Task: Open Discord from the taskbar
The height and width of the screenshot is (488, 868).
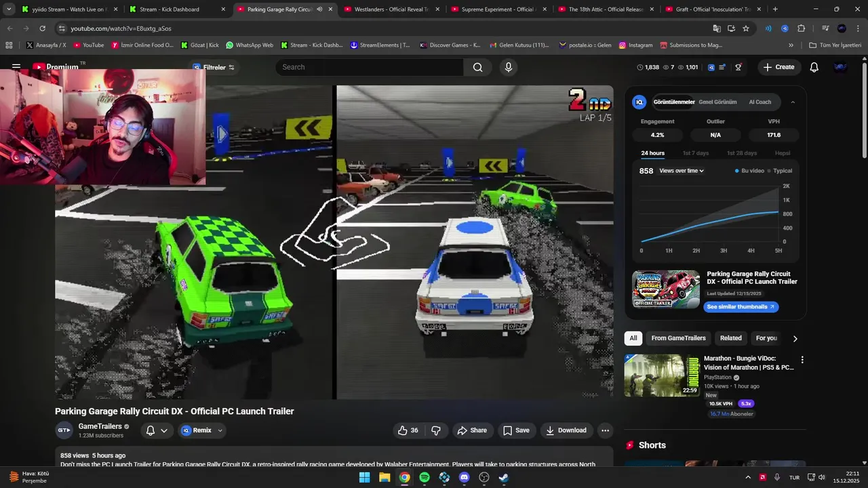Action: pos(464,477)
